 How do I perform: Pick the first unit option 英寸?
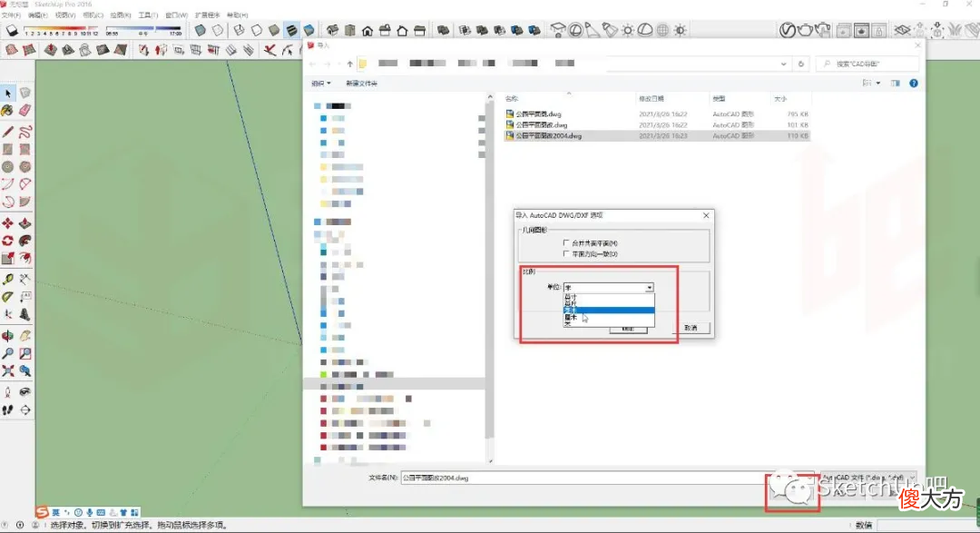click(608, 297)
